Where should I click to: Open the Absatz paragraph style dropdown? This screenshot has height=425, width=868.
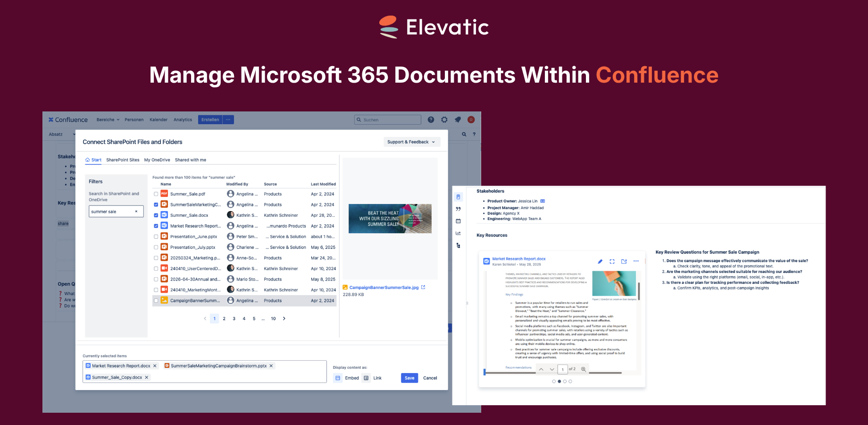point(60,134)
